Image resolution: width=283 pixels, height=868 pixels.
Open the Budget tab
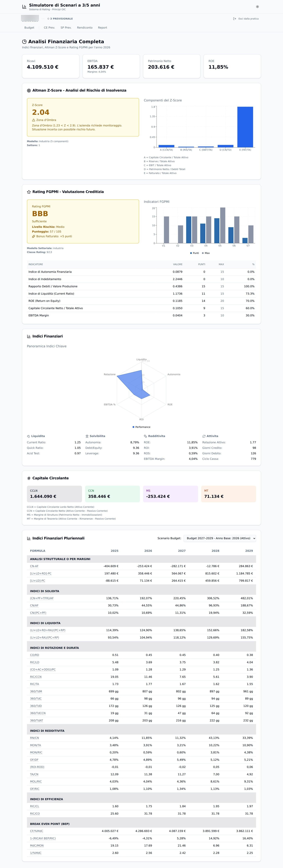[x=29, y=28]
